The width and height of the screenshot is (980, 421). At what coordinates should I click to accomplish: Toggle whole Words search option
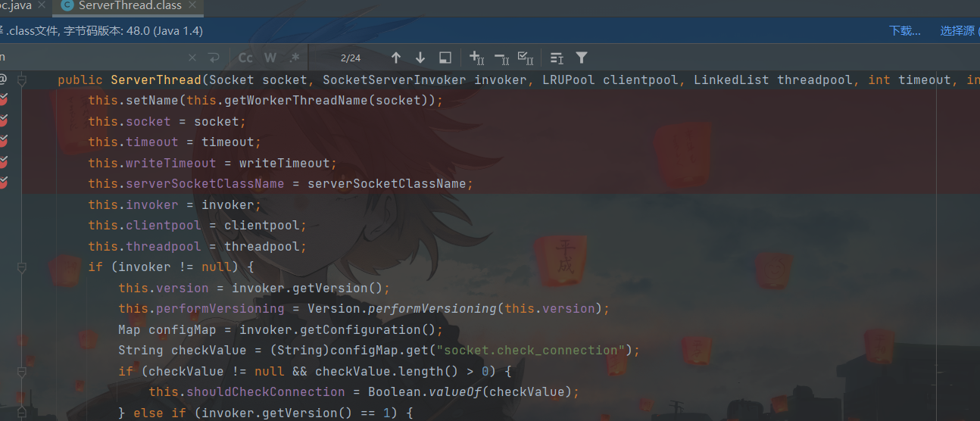270,58
